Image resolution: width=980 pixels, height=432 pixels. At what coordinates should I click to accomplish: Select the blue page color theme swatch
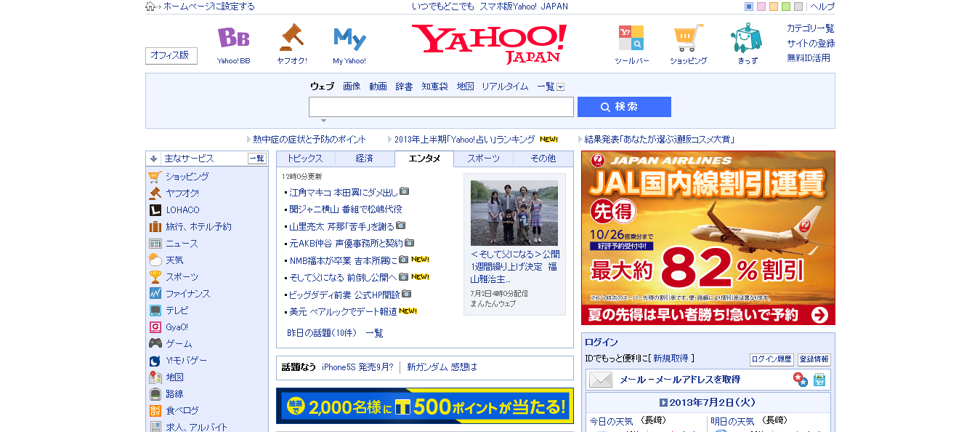[x=749, y=7]
